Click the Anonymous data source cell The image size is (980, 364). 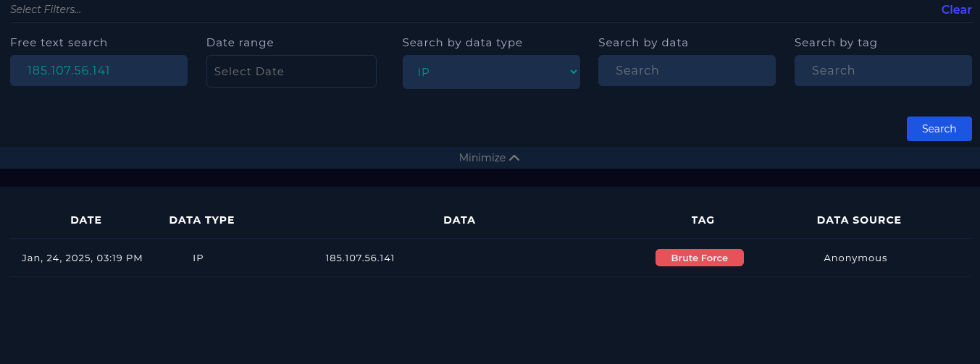tap(855, 258)
